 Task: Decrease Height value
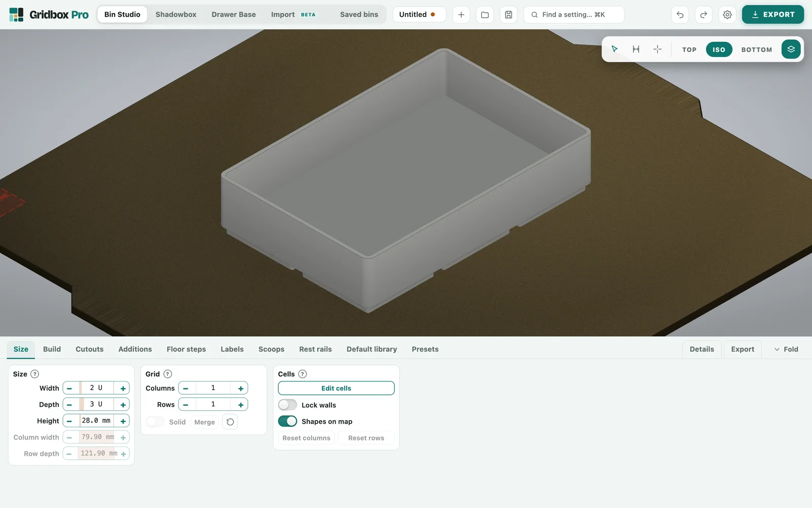(70, 421)
